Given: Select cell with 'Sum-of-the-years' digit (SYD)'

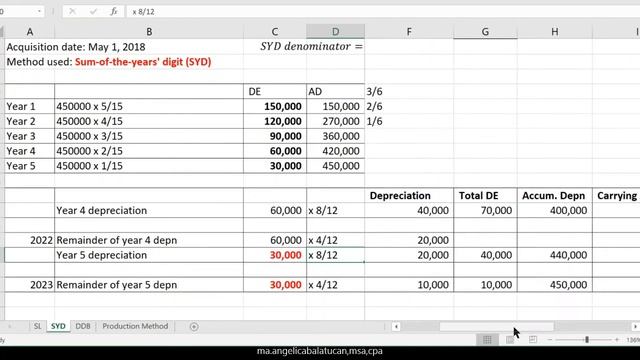Looking at the screenshot, I should (x=143, y=62).
